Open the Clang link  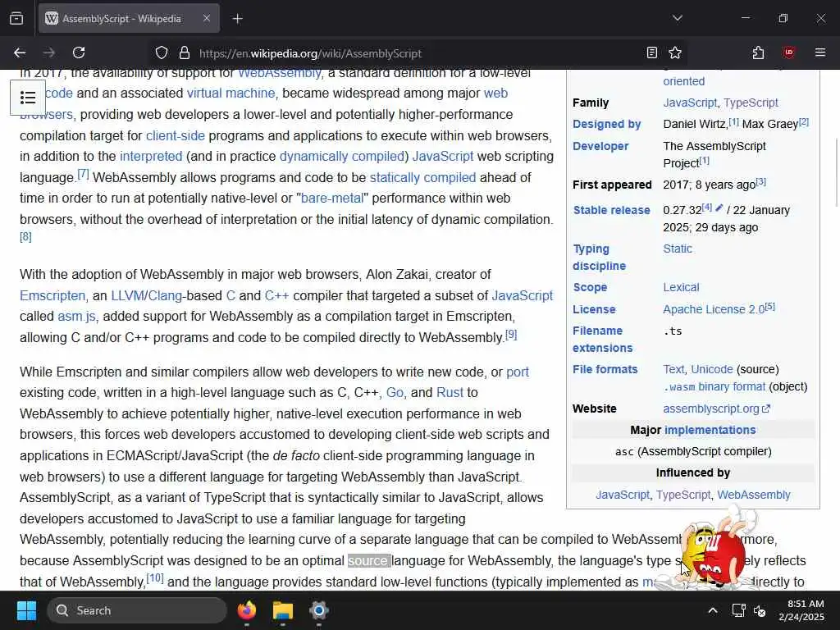pos(165,295)
